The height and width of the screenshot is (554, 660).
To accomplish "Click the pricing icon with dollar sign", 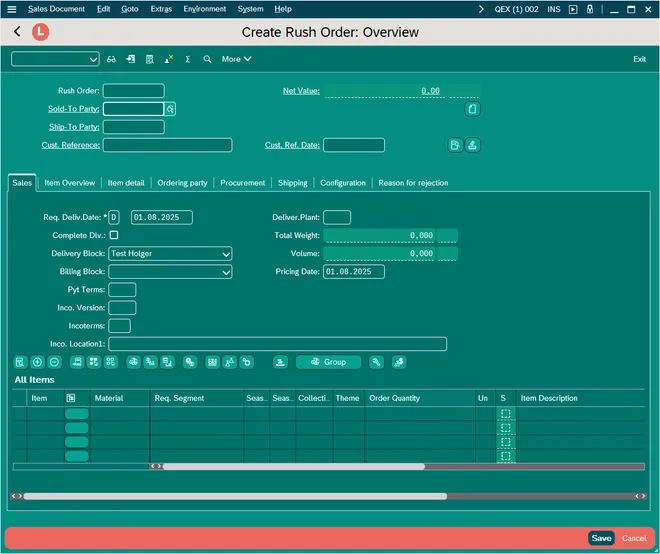I will (x=399, y=362).
